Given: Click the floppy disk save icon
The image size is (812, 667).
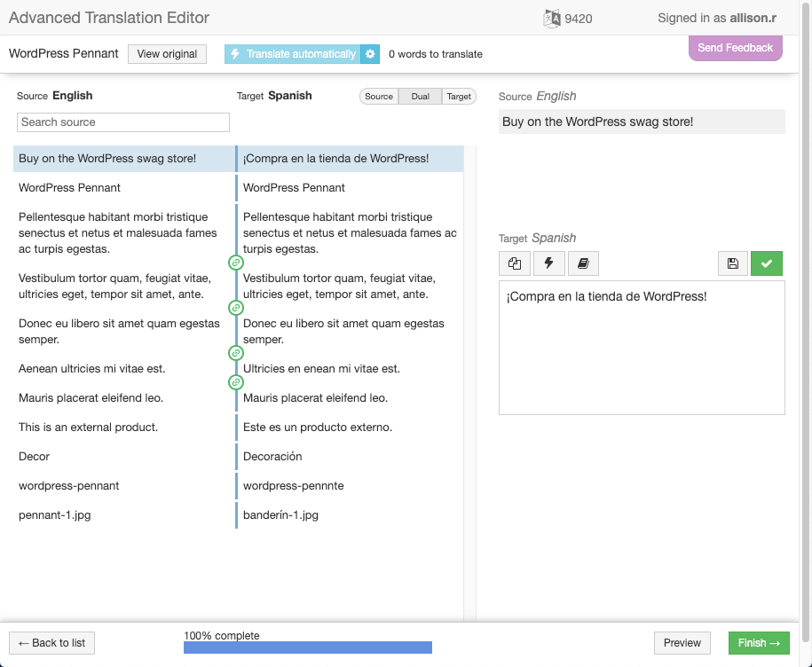Looking at the screenshot, I should click(732, 263).
